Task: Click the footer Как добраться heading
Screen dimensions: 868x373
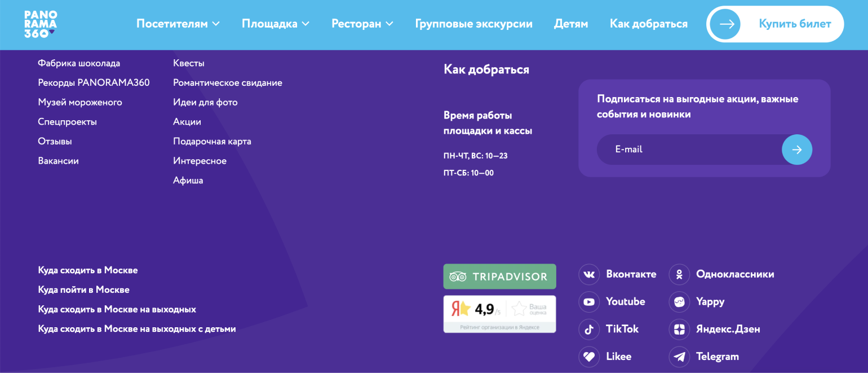Action: 486,69
